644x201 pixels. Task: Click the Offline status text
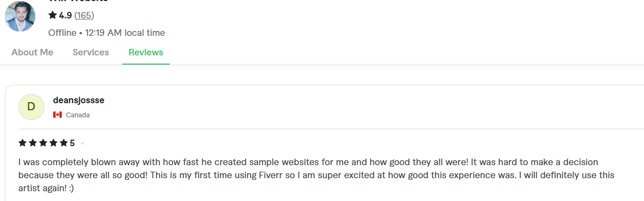[62, 33]
